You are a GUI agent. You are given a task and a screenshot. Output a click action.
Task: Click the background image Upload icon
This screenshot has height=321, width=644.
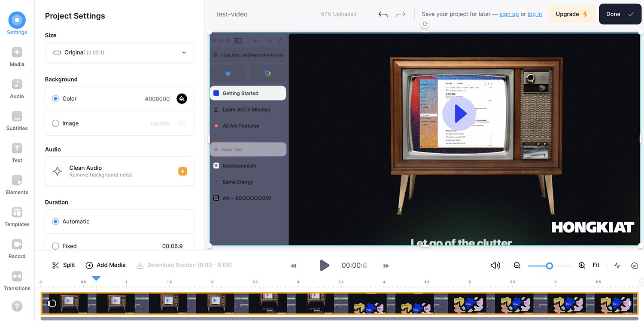(182, 123)
